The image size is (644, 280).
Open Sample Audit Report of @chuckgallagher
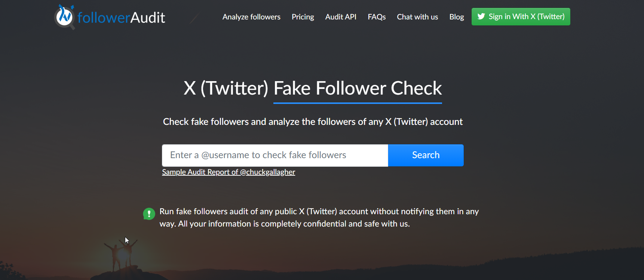pos(229,172)
